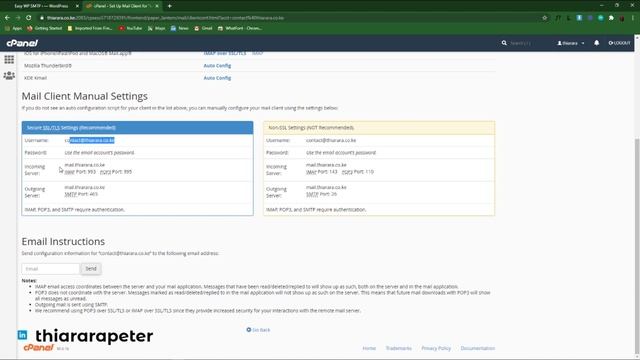This screenshot has height=360, width=640.
Task: Click the POP3 Port 995 value
Action: [x=116, y=172]
